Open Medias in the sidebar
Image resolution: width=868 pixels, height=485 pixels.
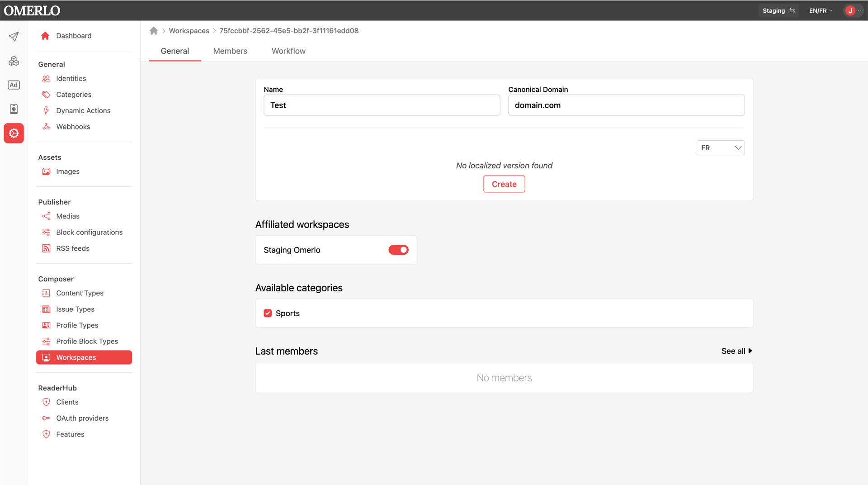84,216
